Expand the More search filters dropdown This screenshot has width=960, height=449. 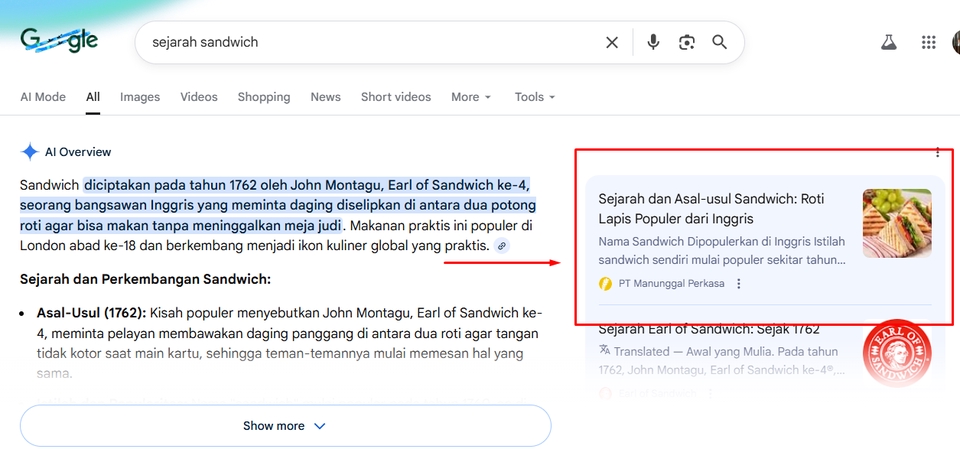point(471,97)
